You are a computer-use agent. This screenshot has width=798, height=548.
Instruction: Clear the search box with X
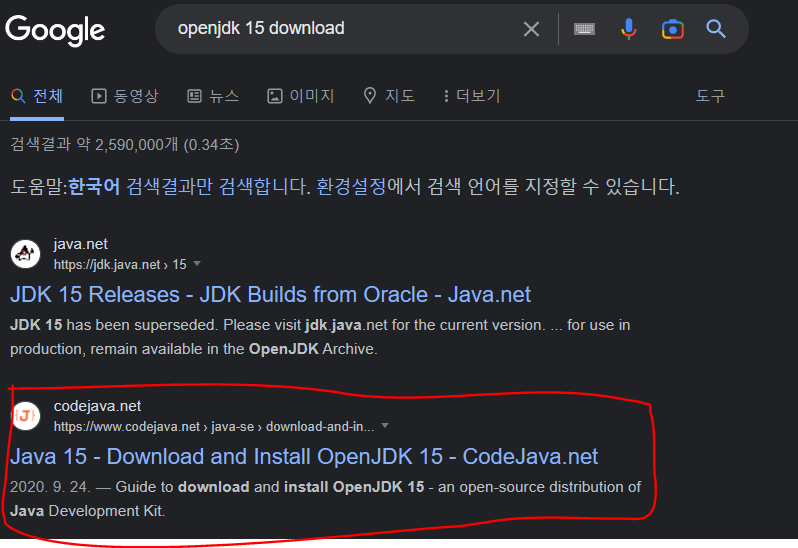pos(531,29)
